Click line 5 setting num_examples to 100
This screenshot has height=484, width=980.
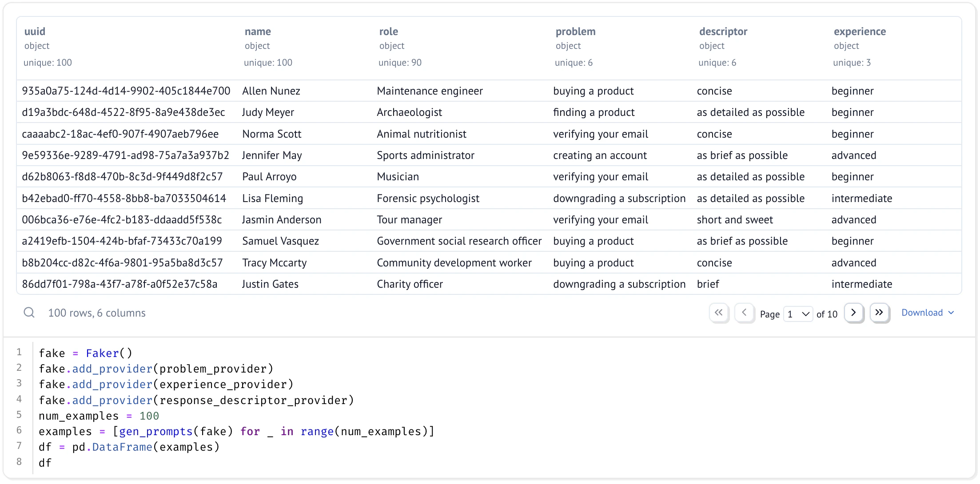[x=99, y=416]
